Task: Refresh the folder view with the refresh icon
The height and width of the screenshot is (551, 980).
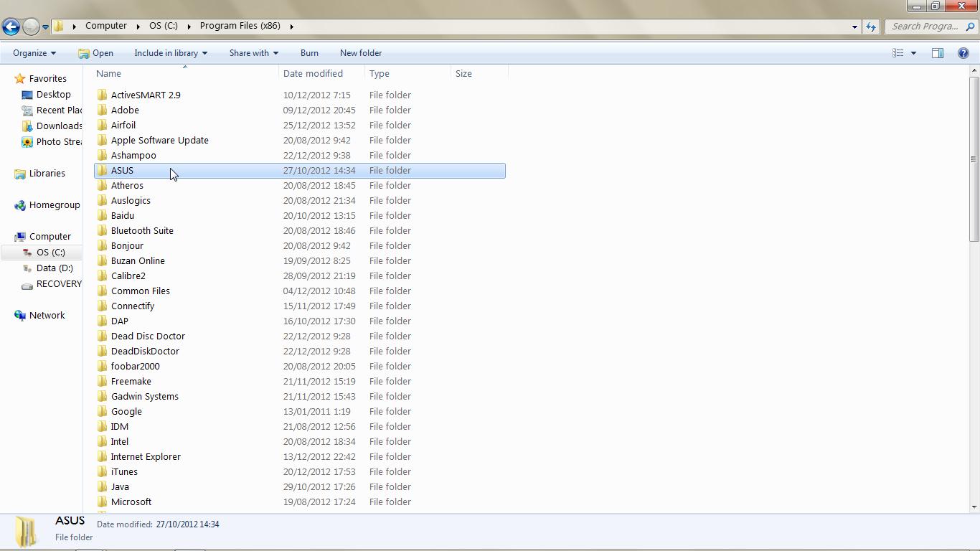Action: click(x=870, y=26)
